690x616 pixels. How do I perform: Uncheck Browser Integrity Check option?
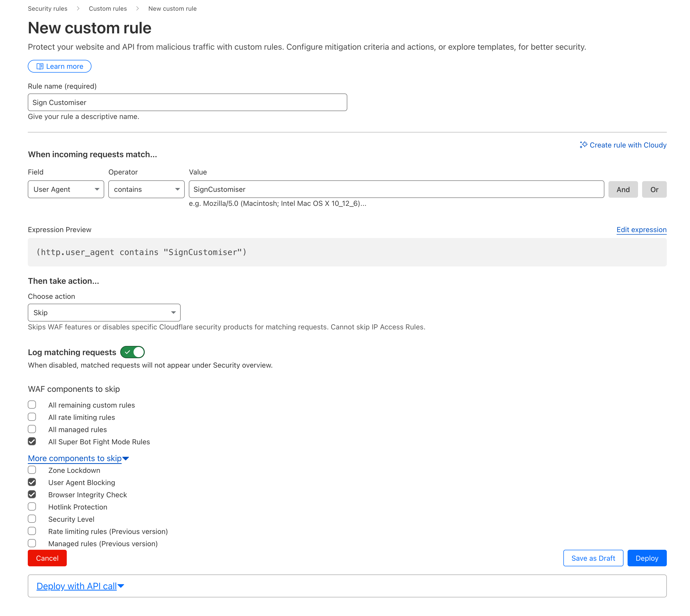click(32, 494)
